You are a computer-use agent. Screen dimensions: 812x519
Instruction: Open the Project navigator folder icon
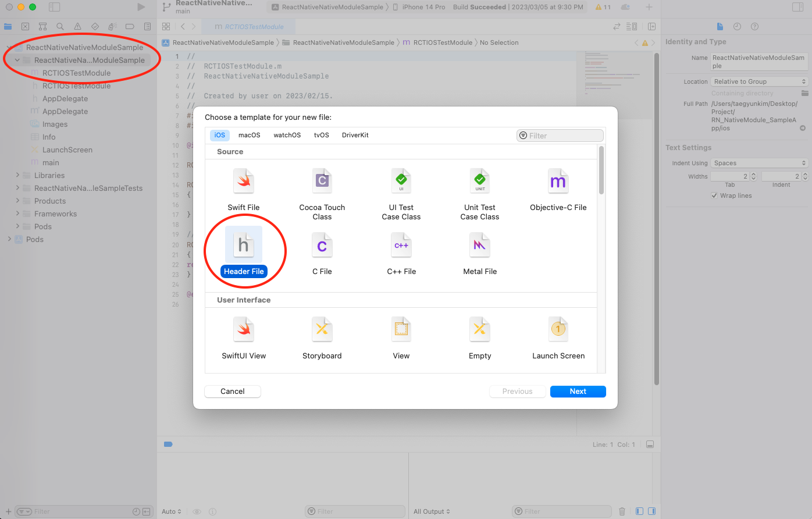click(x=8, y=26)
